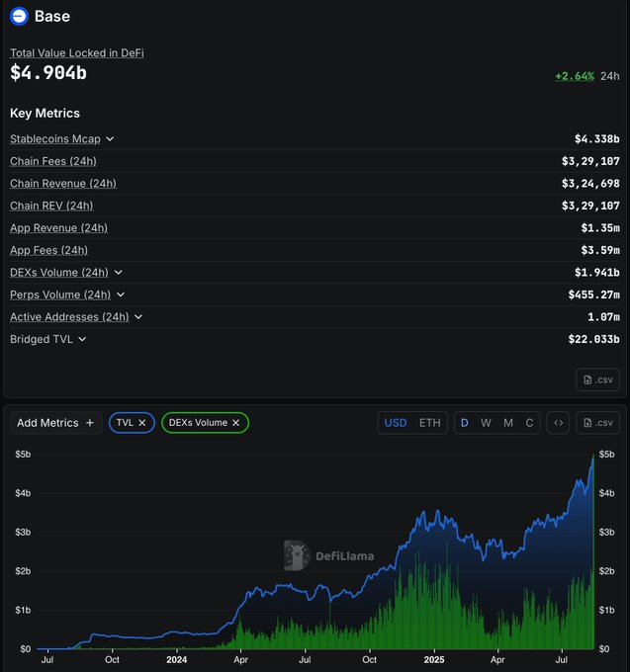Click the $1.35m app revenue value
Viewport: 630px width, 672px height.
(x=600, y=228)
